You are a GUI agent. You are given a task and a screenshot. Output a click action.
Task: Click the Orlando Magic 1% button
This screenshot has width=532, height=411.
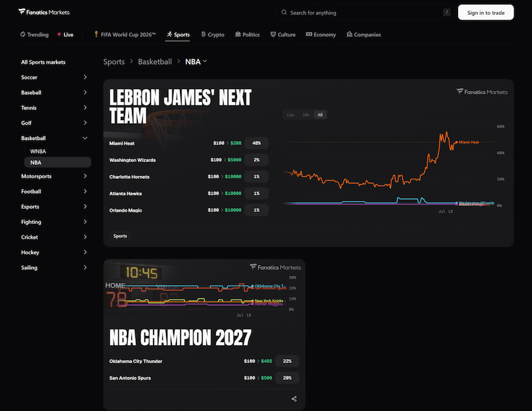point(257,211)
